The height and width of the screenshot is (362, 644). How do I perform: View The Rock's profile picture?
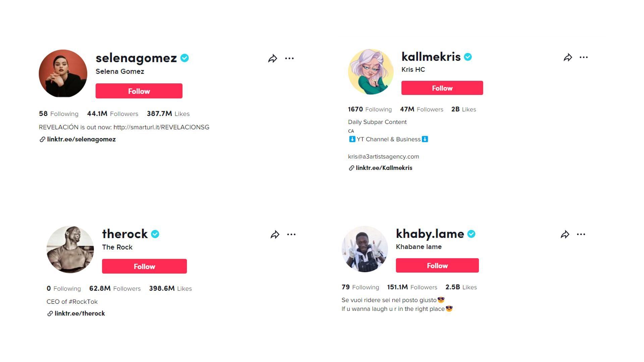(70, 249)
